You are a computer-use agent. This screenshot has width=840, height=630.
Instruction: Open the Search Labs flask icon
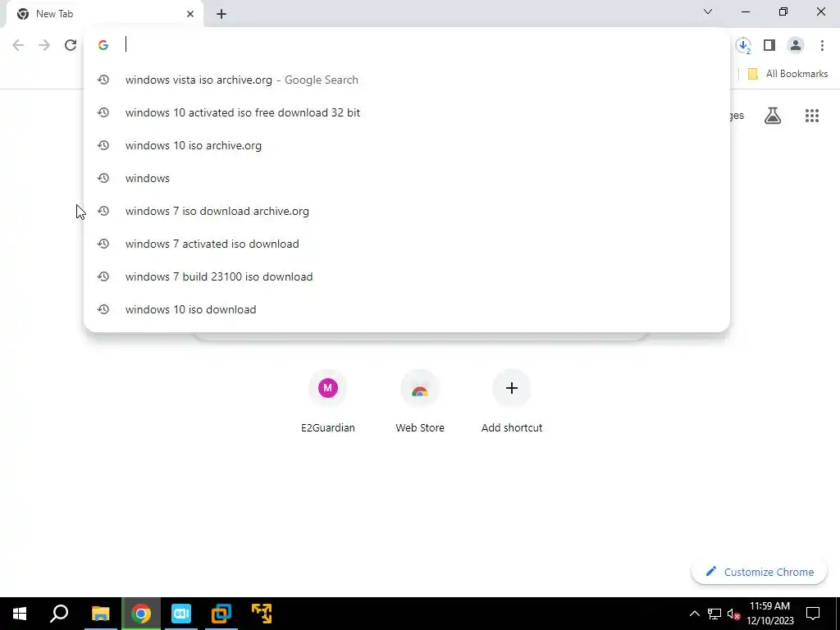click(x=773, y=115)
